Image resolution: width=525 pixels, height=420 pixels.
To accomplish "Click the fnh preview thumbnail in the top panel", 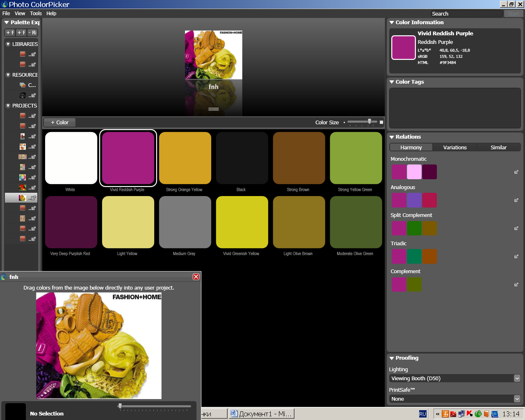I will pyautogui.click(x=213, y=55).
